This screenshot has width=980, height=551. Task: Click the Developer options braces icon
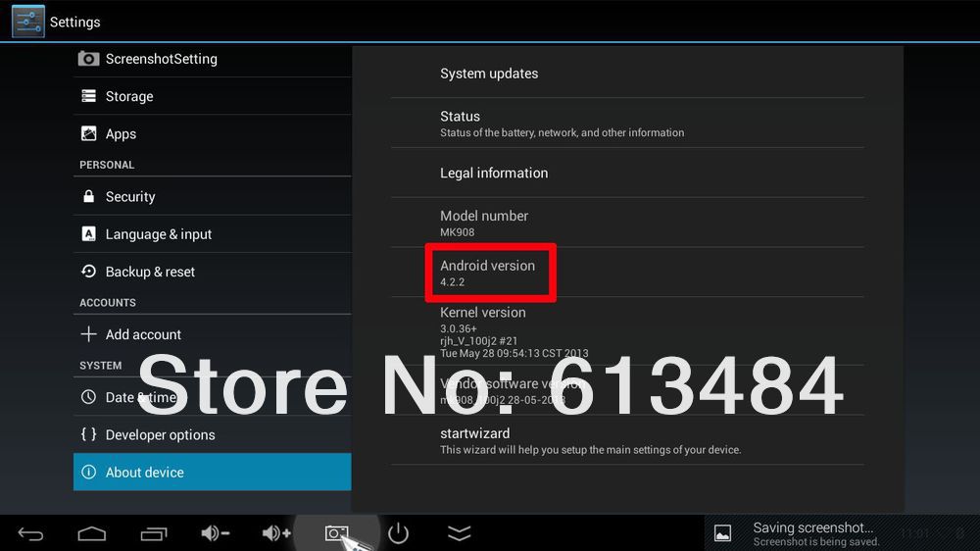[x=89, y=434]
